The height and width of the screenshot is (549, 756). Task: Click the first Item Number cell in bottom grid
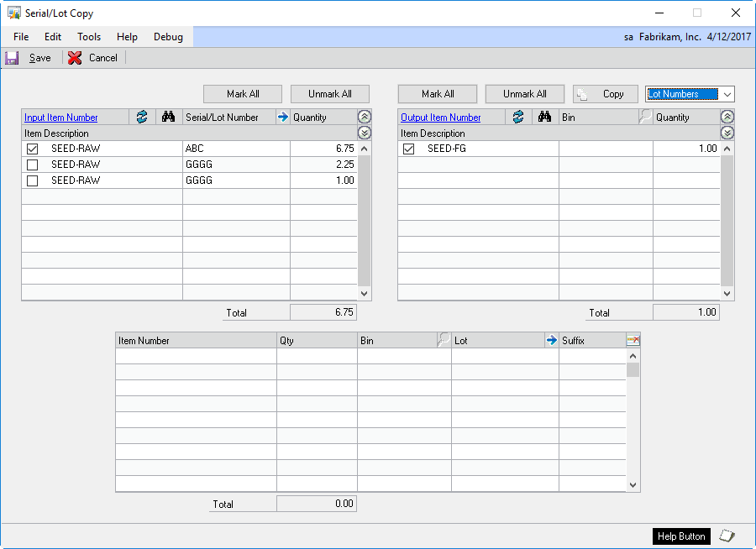coord(196,356)
